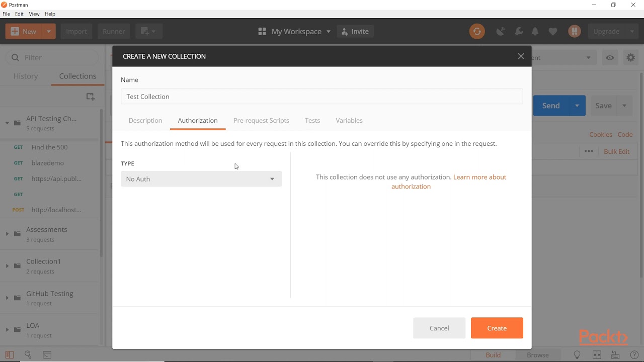Open keyboard shortcuts icon
This screenshot has width=644, height=362.
[x=615, y=355]
